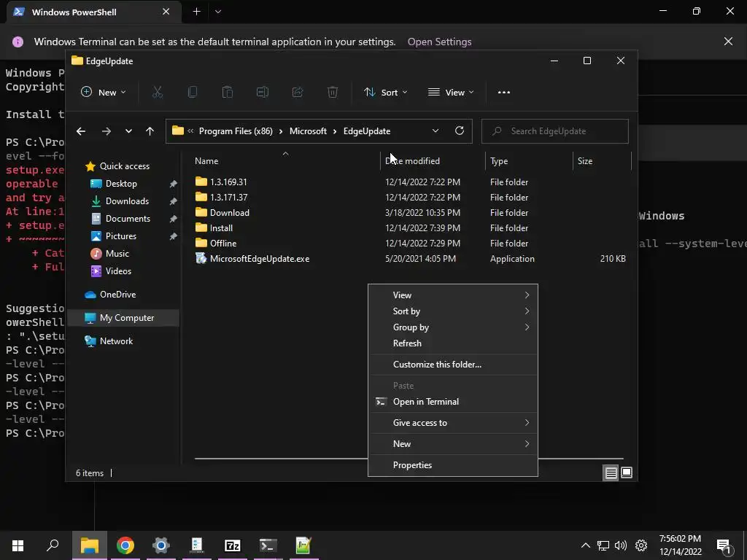
Task: Open the View dropdown in toolbar
Action: click(x=451, y=93)
